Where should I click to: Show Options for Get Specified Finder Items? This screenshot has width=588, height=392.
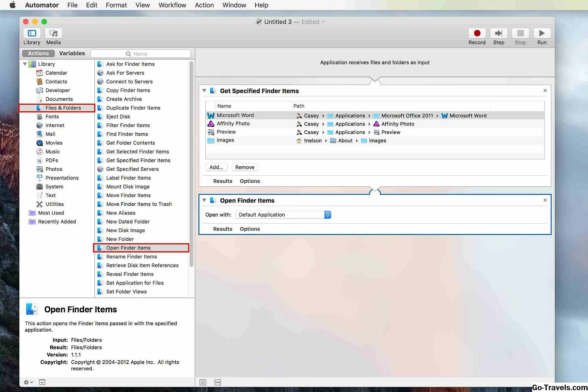[250, 181]
